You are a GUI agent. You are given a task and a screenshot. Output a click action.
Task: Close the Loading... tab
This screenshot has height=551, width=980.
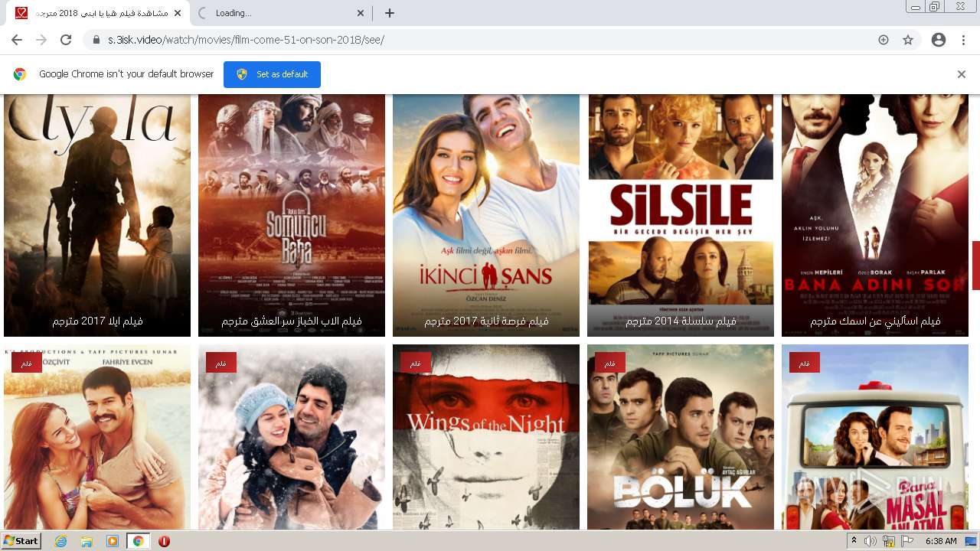[361, 13]
